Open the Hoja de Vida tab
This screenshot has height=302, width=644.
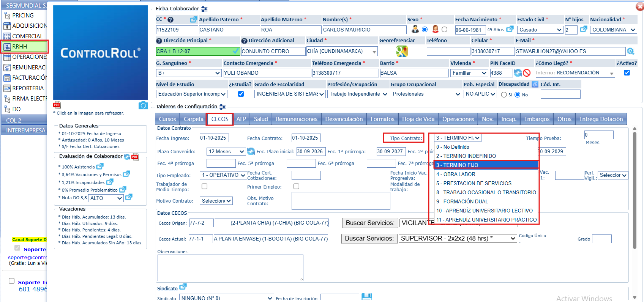[x=418, y=119]
